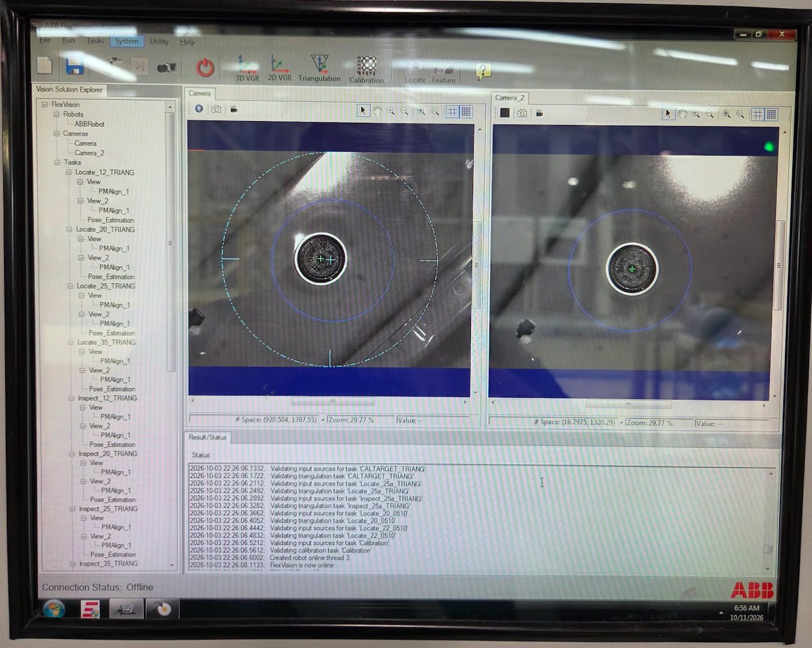Switch to the Result/Status tab
This screenshot has height=648, width=812.
coord(207,437)
